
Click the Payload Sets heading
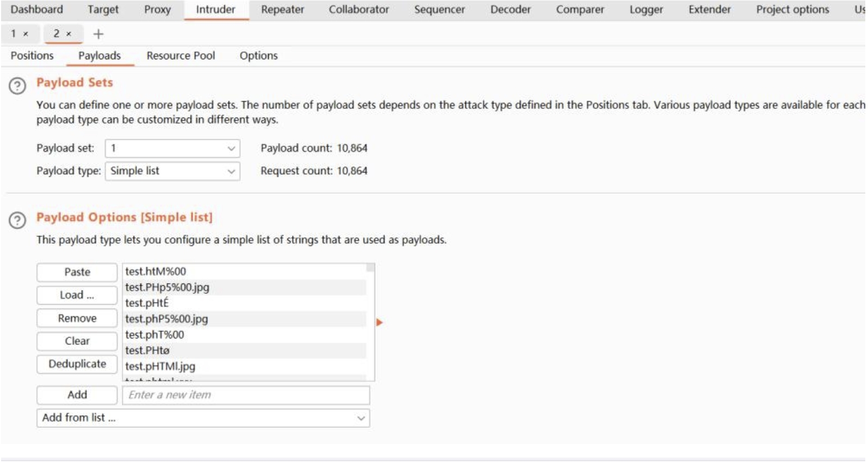click(75, 83)
